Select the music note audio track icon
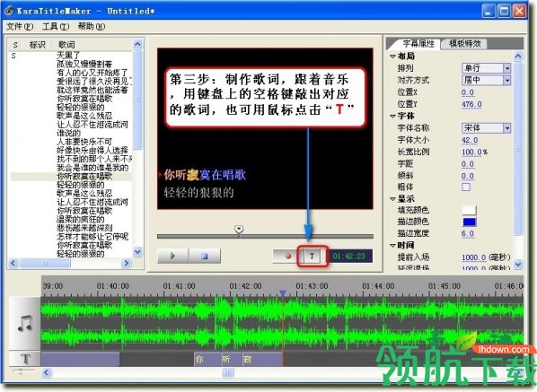The height and width of the screenshot is (392, 537). pos(24,323)
